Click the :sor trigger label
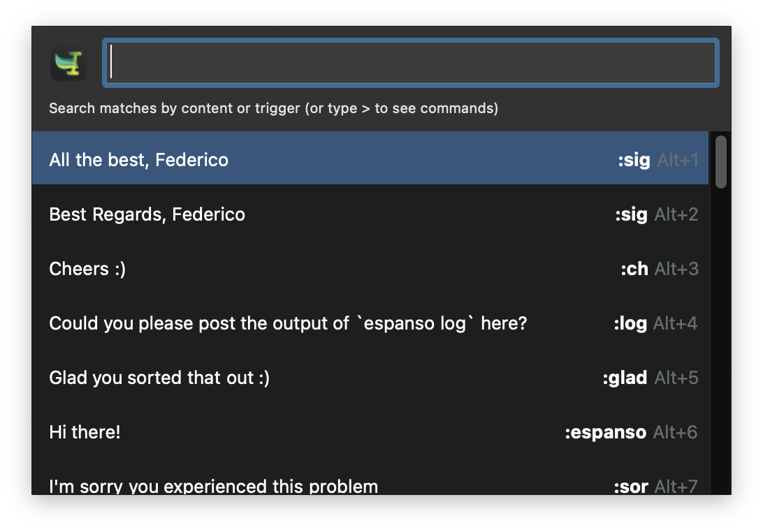The width and height of the screenshot is (763, 532). 631,487
